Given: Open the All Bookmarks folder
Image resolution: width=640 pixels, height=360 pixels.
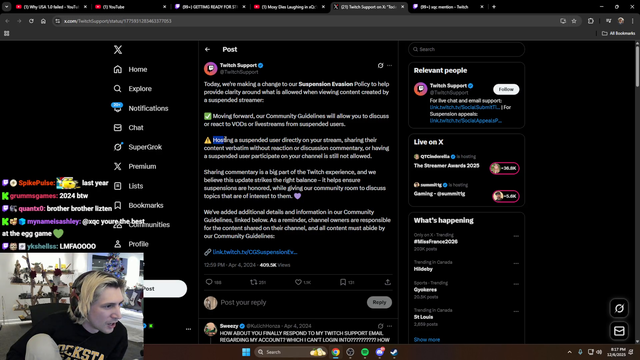Looking at the screenshot, I should (618, 33).
